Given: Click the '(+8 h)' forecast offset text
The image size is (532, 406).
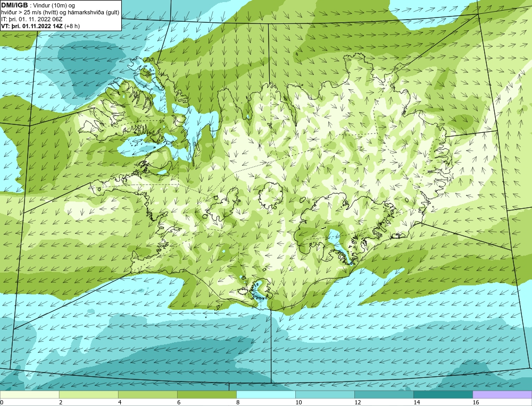Looking at the screenshot, I should pyautogui.click(x=72, y=26).
